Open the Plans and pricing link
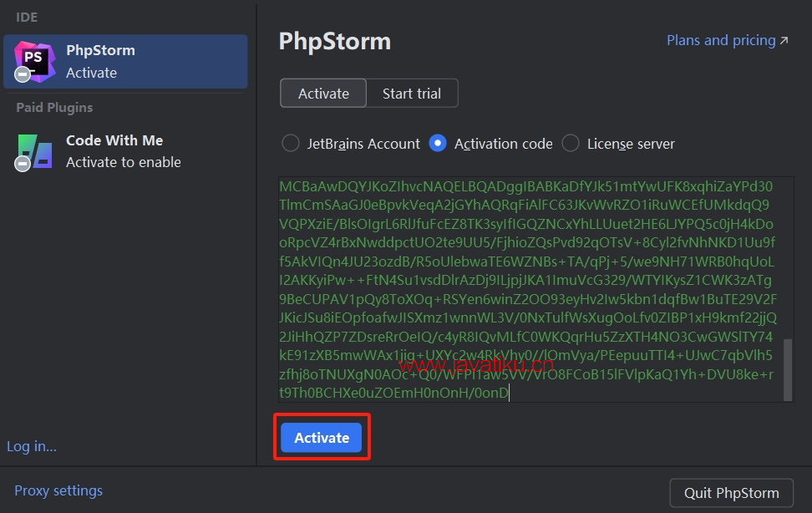This screenshot has height=513, width=812. (x=721, y=40)
